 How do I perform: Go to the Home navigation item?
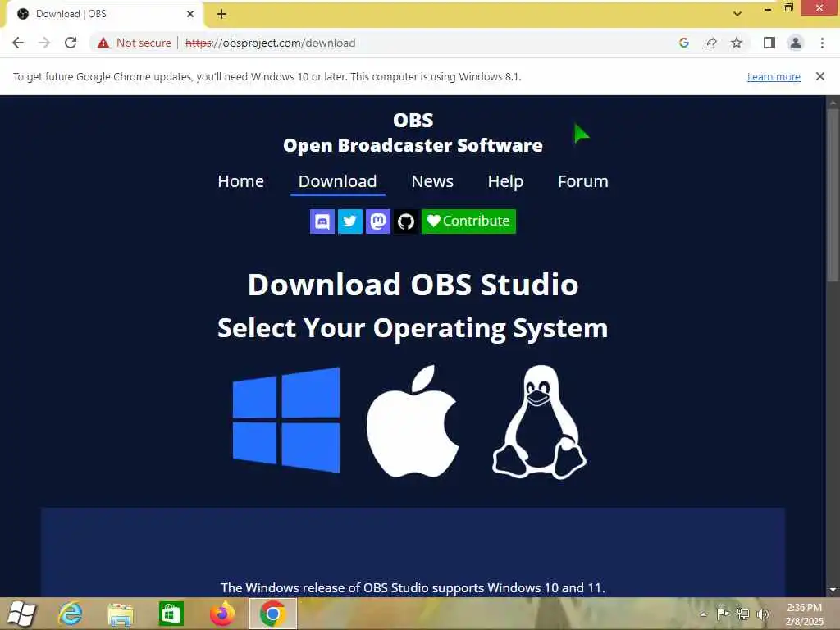[x=240, y=181]
